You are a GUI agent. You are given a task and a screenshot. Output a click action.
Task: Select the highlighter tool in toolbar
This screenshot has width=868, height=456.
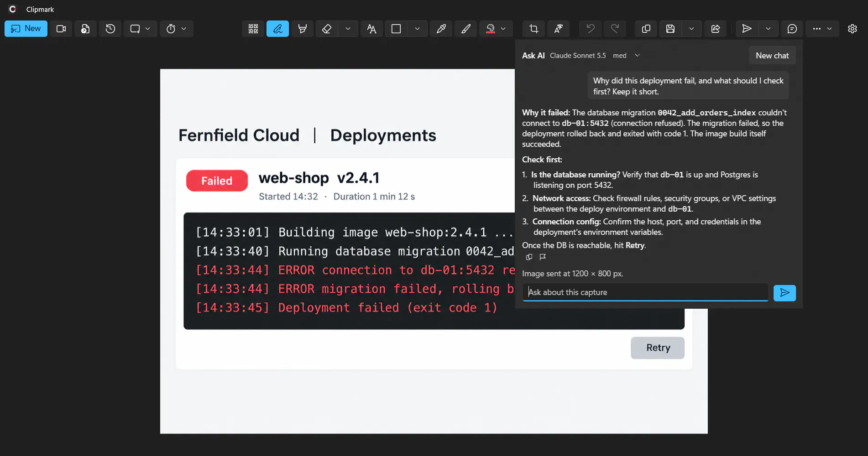(302, 29)
